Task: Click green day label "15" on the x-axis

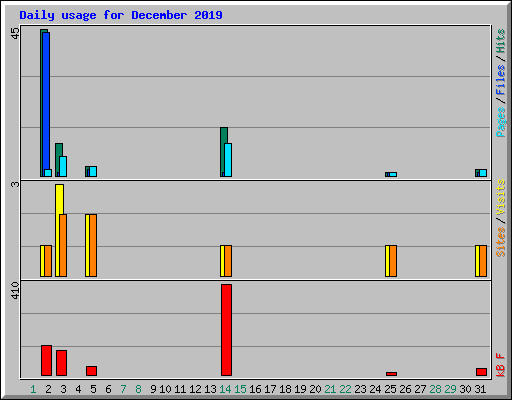Action: point(240,389)
